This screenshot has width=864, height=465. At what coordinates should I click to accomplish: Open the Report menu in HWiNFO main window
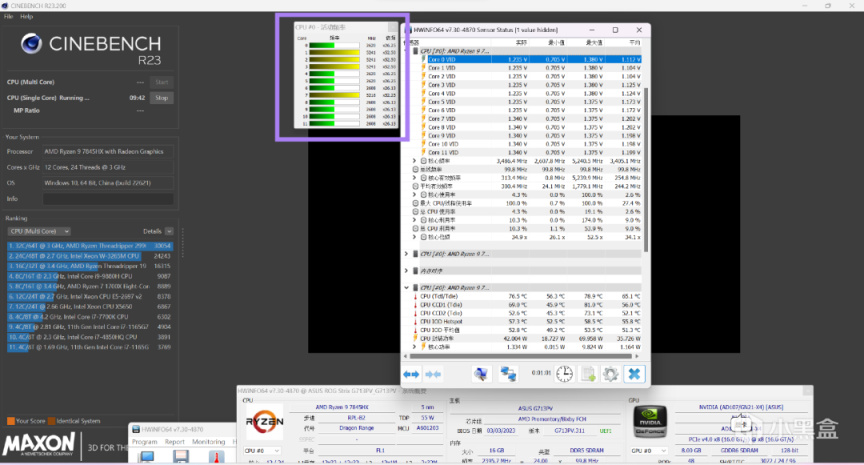point(175,442)
